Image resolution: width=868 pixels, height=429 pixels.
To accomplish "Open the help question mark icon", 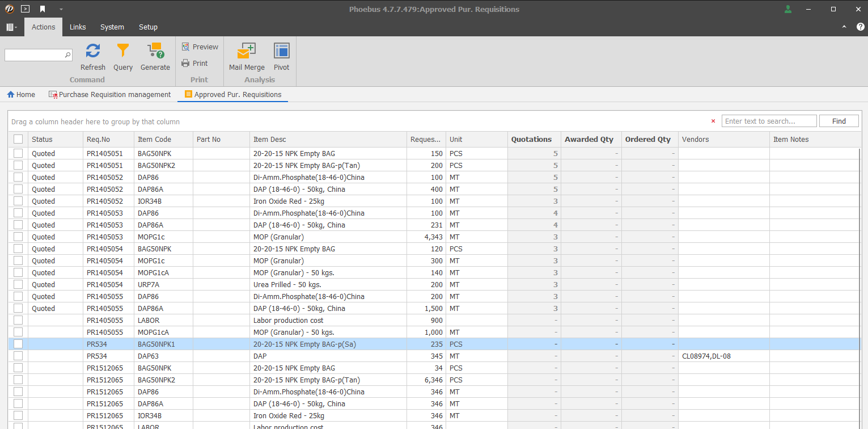I will (860, 27).
